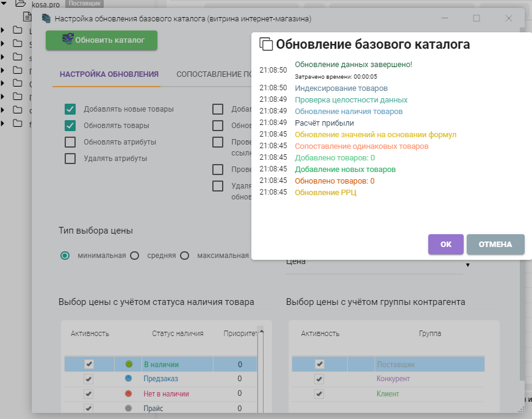Expand the last folder in the tree
Viewport: 532px width, 419px height.
[x=2, y=123]
